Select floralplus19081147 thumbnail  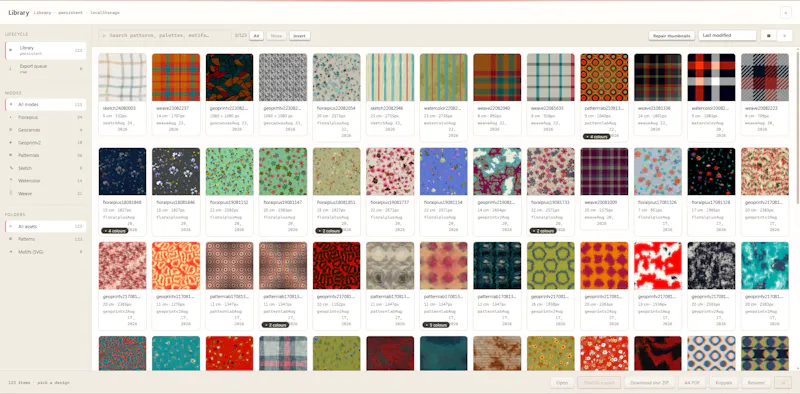click(283, 171)
